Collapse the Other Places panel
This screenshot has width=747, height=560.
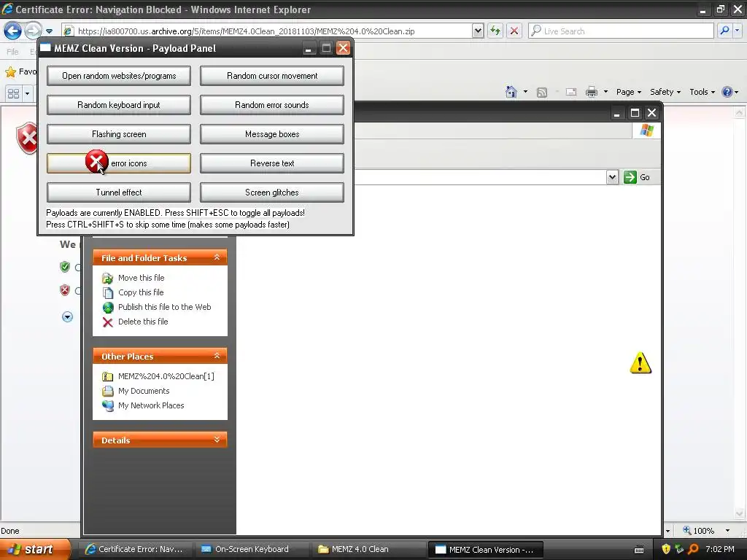[x=217, y=356]
